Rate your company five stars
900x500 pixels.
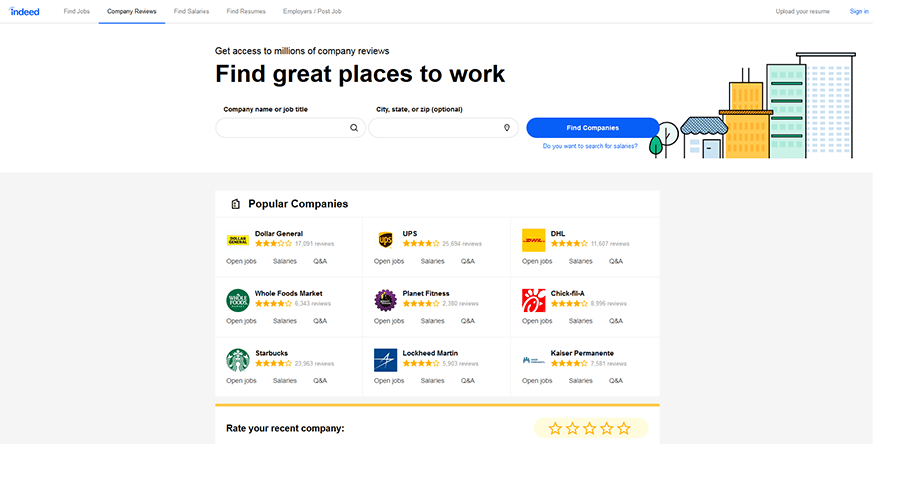624,428
